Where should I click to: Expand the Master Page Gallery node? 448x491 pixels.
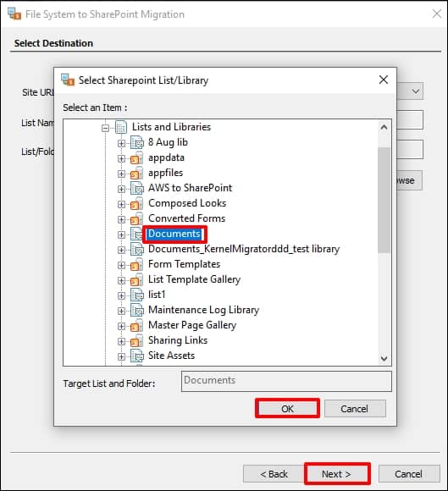click(121, 326)
